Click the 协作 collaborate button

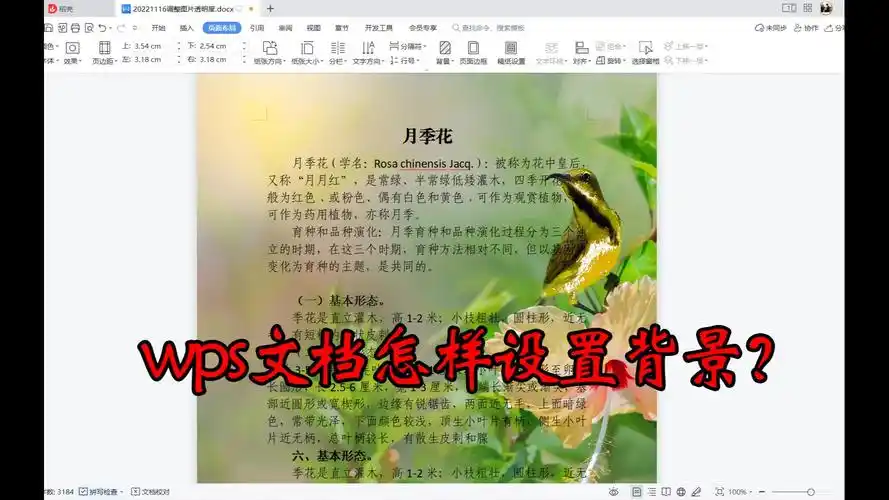pyautogui.click(x=806, y=28)
